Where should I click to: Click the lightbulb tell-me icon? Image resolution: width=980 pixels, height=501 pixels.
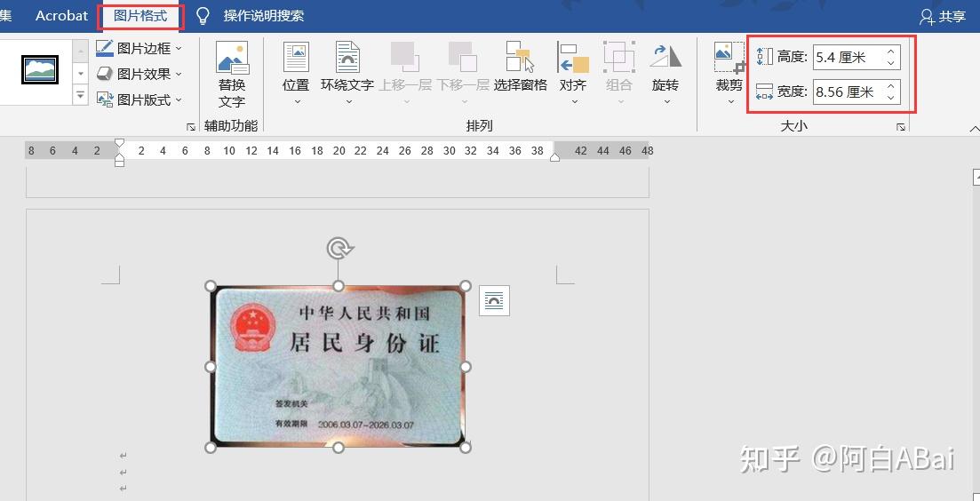click(x=203, y=16)
